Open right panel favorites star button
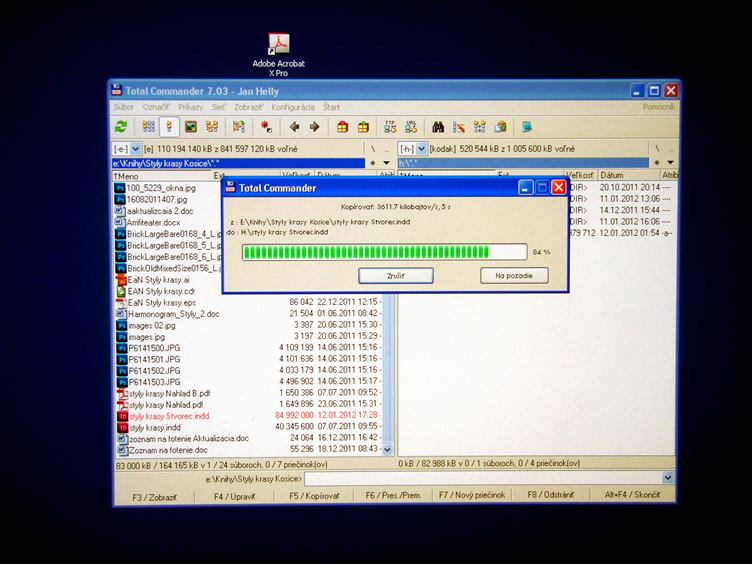Viewport: 752px width, 564px height. point(657,163)
